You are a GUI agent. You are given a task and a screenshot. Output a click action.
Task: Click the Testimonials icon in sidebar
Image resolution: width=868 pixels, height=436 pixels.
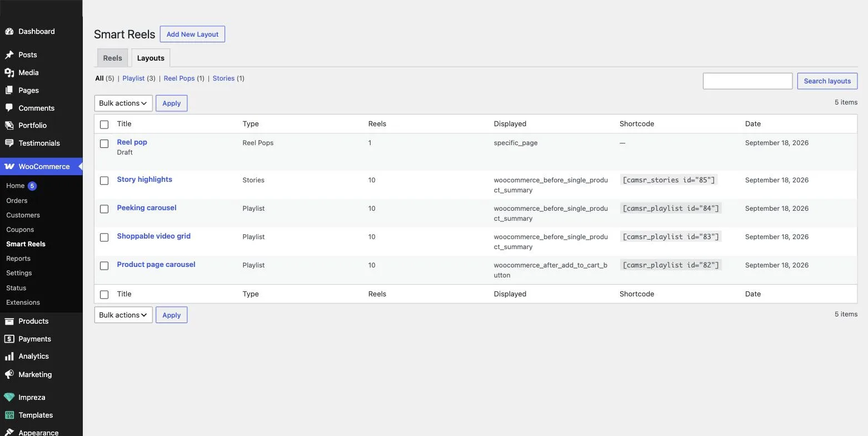point(9,143)
